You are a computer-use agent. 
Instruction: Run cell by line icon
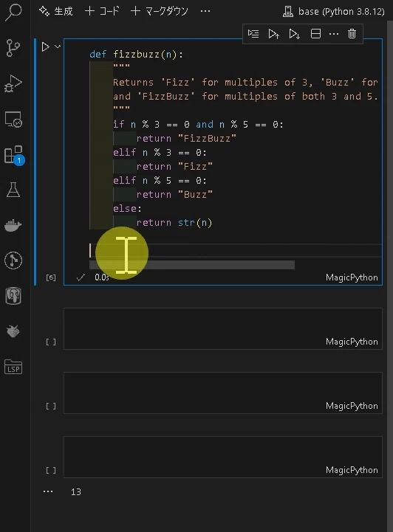click(253, 34)
